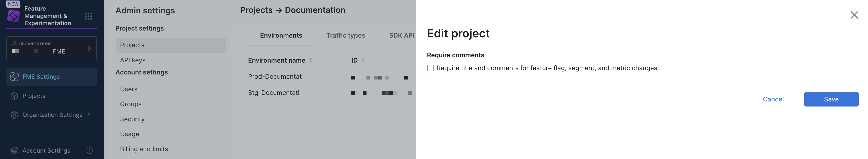Sort by Environment name column
The height and width of the screenshot is (159, 868).
[x=310, y=60]
